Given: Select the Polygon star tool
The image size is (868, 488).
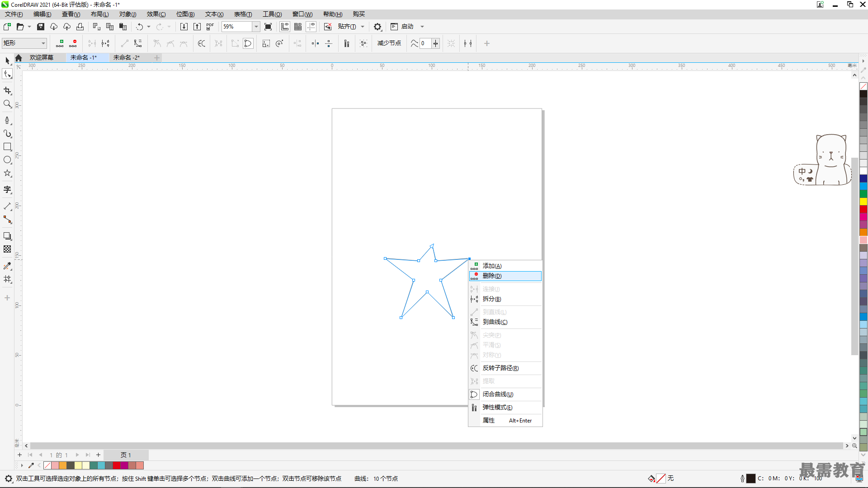Looking at the screenshot, I should (x=7, y=174).
